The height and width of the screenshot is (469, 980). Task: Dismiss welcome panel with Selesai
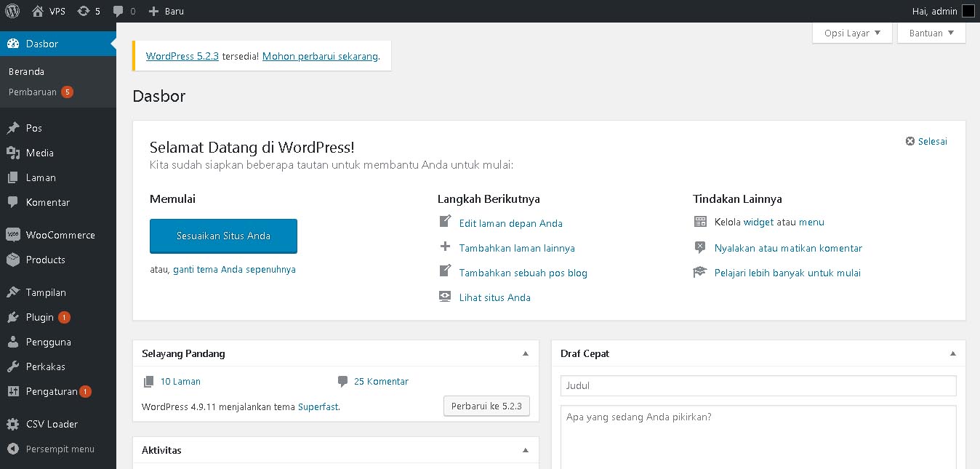(926, 141)
